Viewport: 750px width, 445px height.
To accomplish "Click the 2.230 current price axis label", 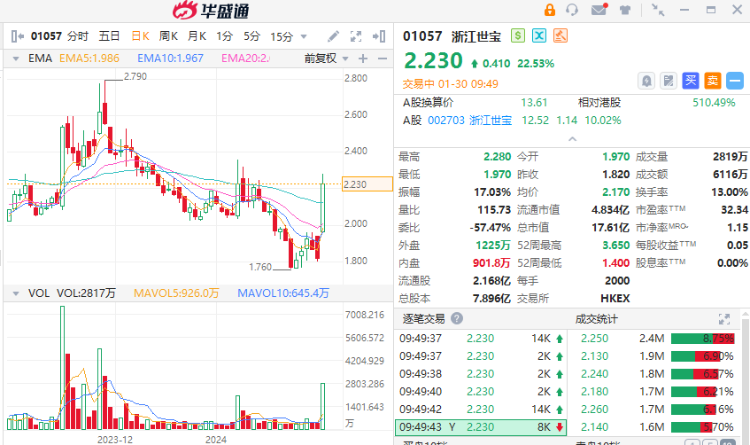I will pos(367,184).
